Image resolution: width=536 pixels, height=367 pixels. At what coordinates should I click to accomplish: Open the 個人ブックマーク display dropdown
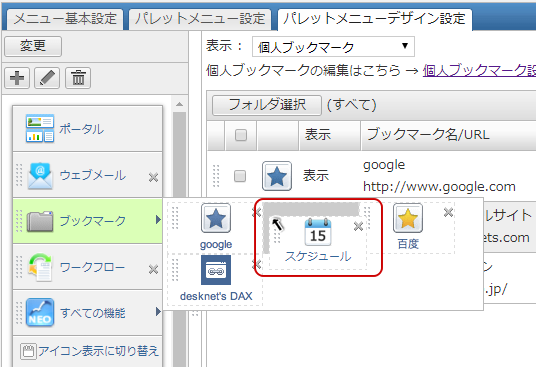(x=333, y=47)
